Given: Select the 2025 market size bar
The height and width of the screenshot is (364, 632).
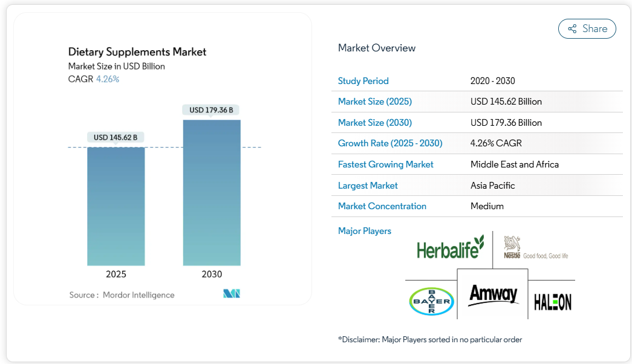Looking at the screenshot, I should click(x=116, y=206).
